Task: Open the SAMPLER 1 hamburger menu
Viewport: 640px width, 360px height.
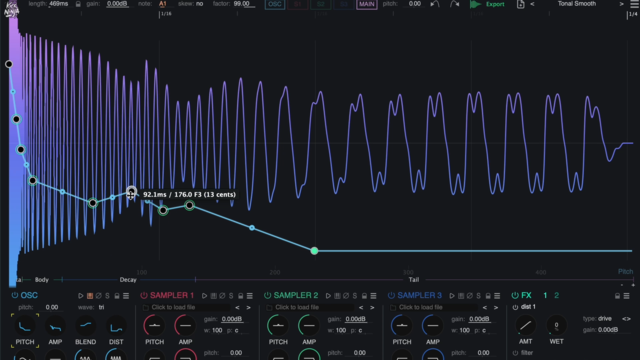Action: [x=249, y=296]
